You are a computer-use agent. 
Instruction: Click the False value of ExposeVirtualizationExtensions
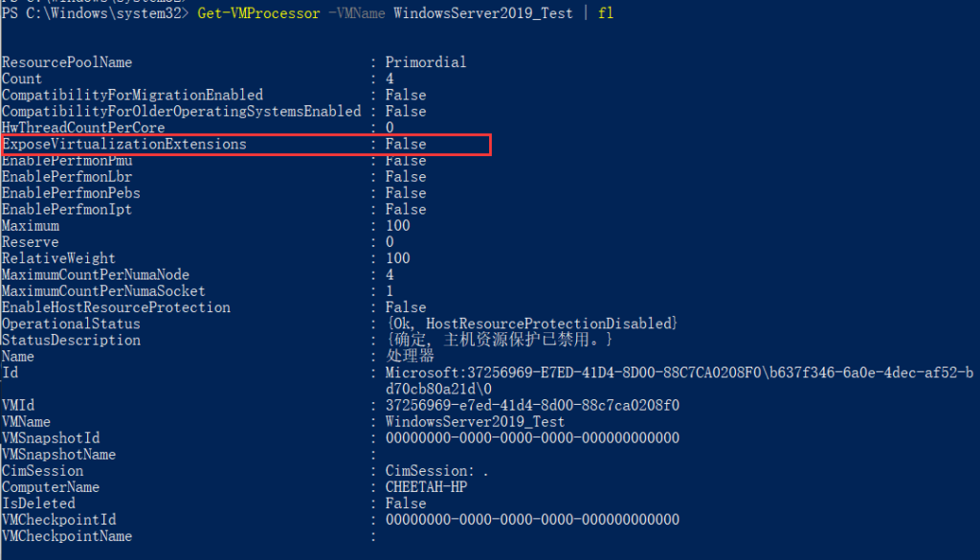406,145
